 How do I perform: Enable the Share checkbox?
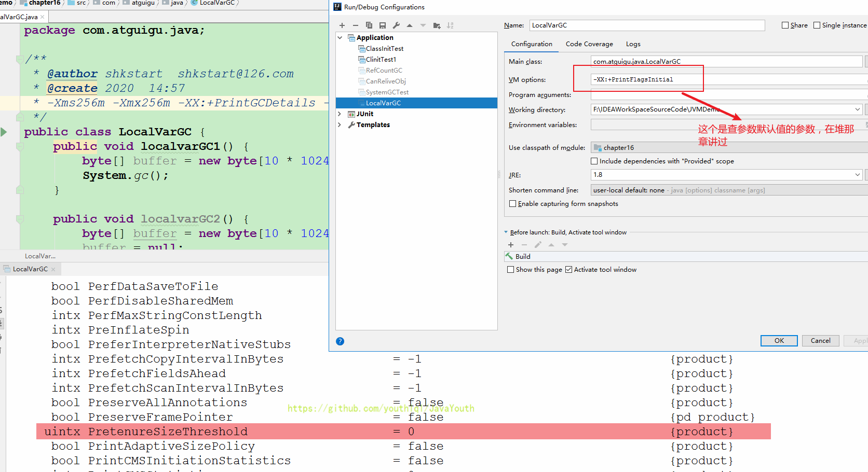pos(785,25)
